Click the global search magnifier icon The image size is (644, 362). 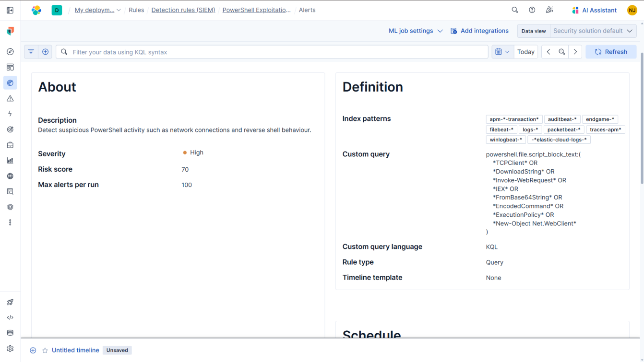tap(514, 10)
